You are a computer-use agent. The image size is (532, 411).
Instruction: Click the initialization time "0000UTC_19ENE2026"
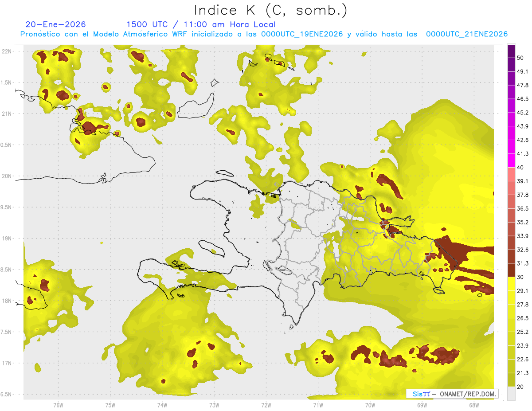(x=302, y=34)
